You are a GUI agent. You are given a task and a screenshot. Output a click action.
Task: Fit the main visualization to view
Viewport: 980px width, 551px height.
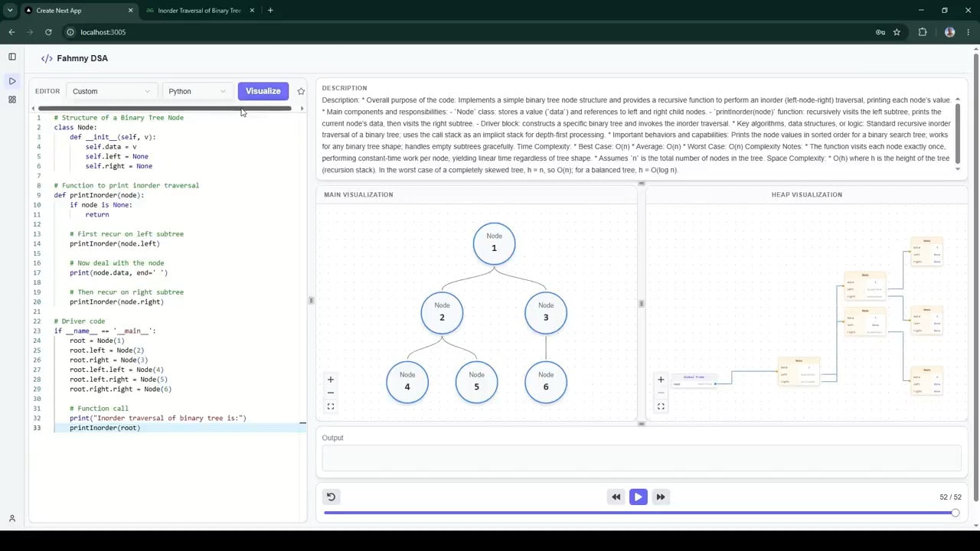331,406
